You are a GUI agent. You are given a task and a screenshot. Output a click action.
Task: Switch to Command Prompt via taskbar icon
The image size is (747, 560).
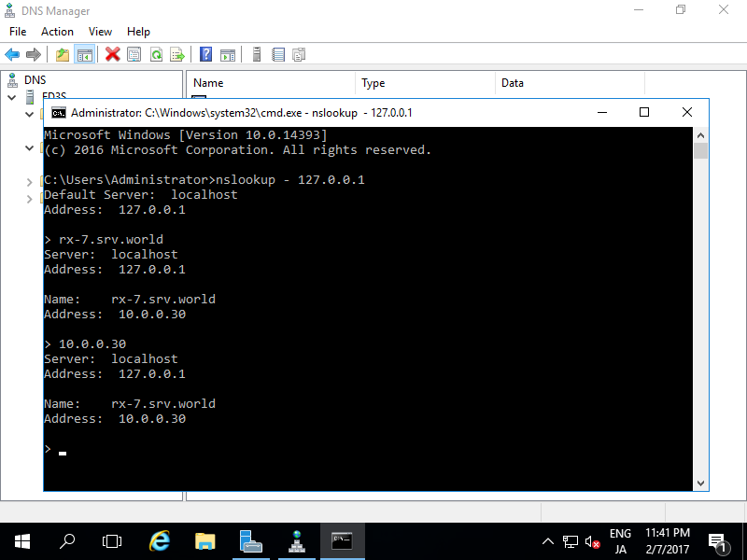point(341,541)
